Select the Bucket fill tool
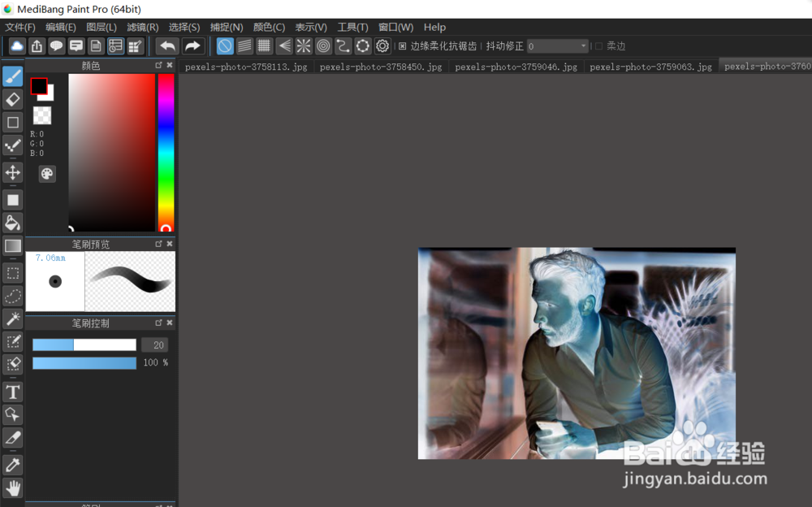812x507 pixels. click(13, 223)
